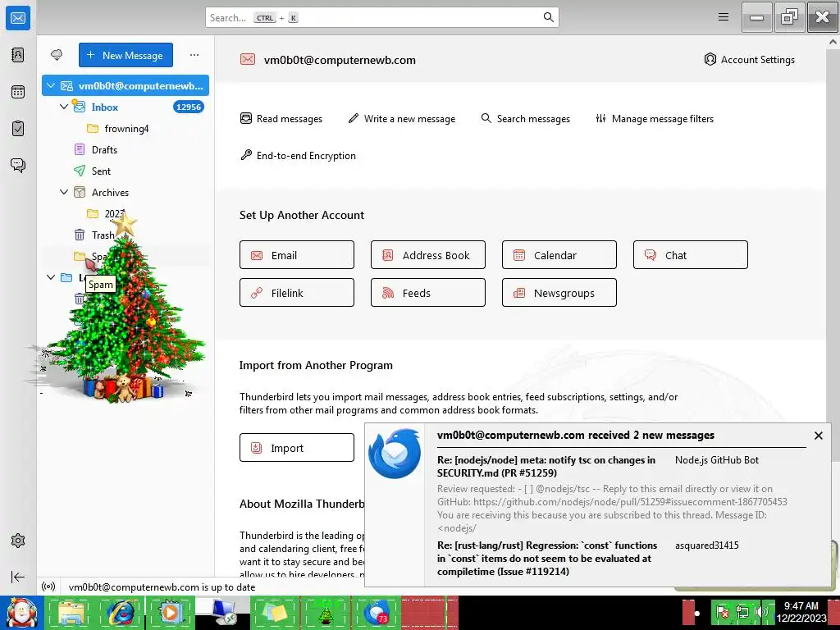Open End-to-end Encryption settings
The width and height of the screenshot is (840, 630).
pos(298,155)
